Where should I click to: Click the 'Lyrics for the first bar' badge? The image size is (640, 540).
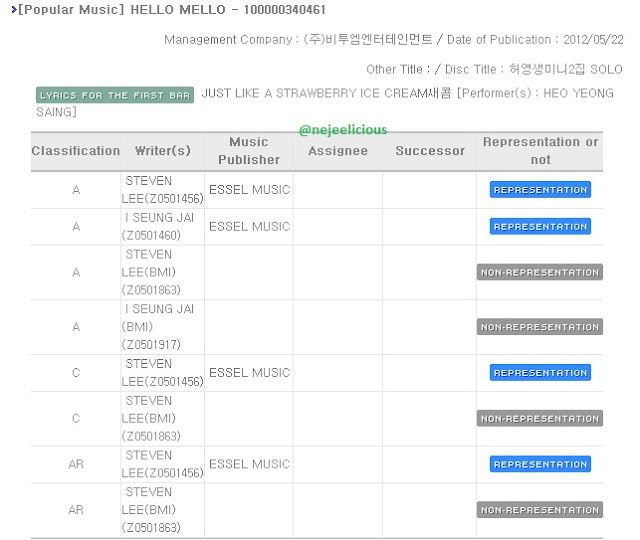click(x=115, y=95)
